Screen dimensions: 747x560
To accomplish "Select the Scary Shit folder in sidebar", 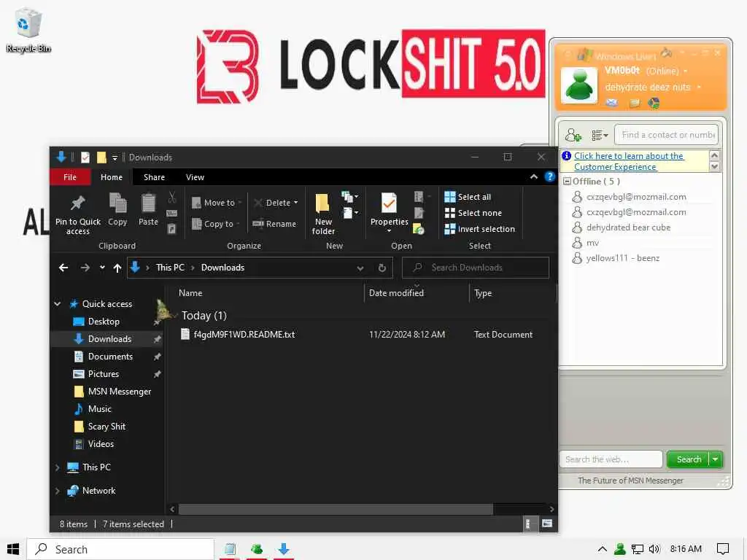I will tap(107, 427).
